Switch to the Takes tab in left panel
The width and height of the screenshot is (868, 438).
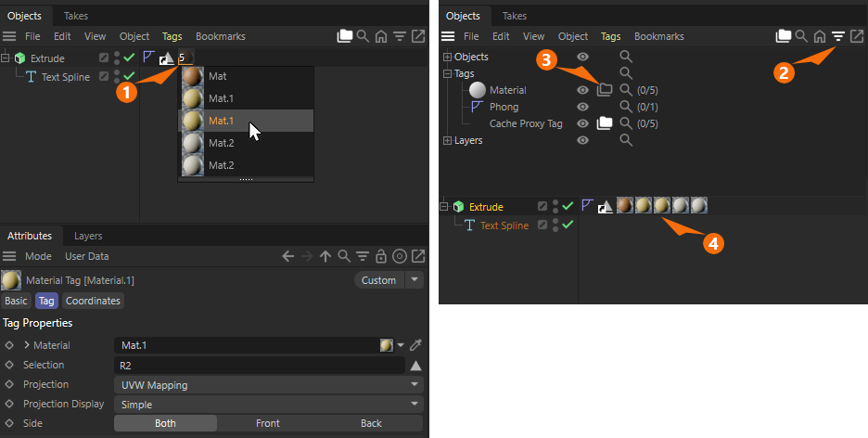tap(76, 16)
